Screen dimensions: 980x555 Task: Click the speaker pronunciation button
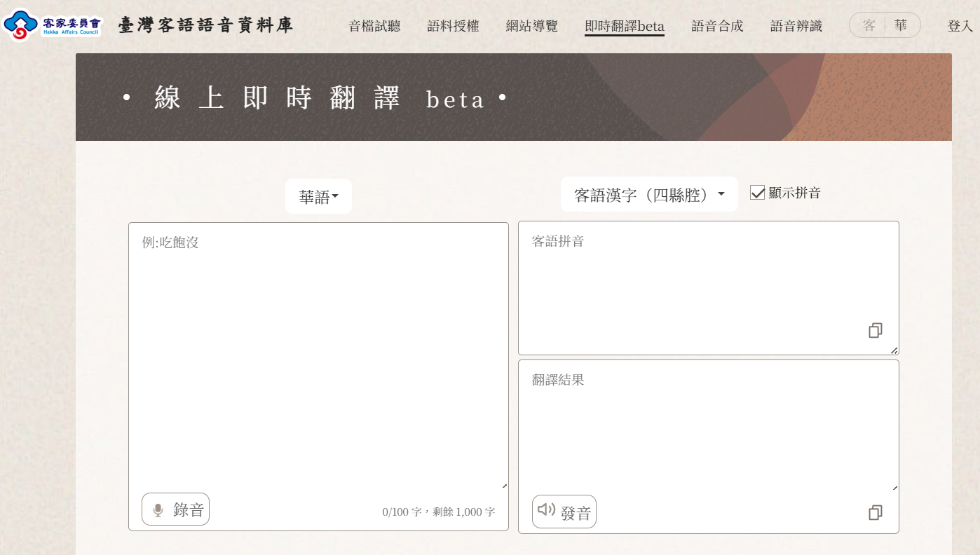[564, 512]
